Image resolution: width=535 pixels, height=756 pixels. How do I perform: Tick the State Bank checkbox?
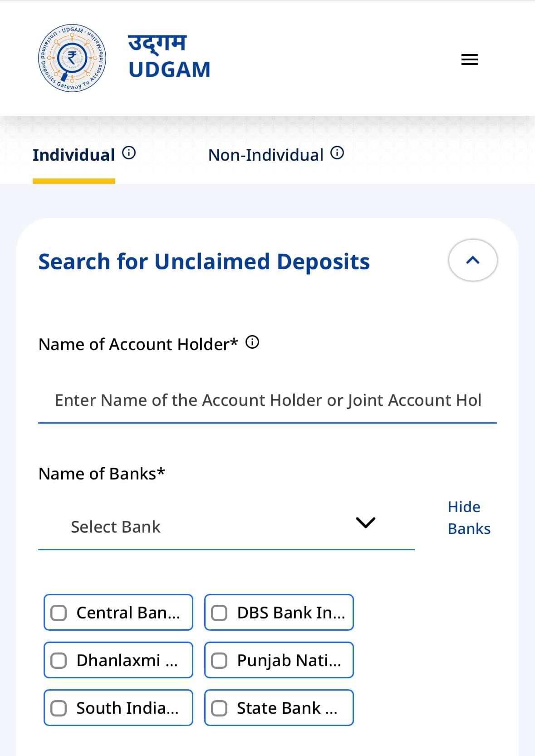coord(219,708)
